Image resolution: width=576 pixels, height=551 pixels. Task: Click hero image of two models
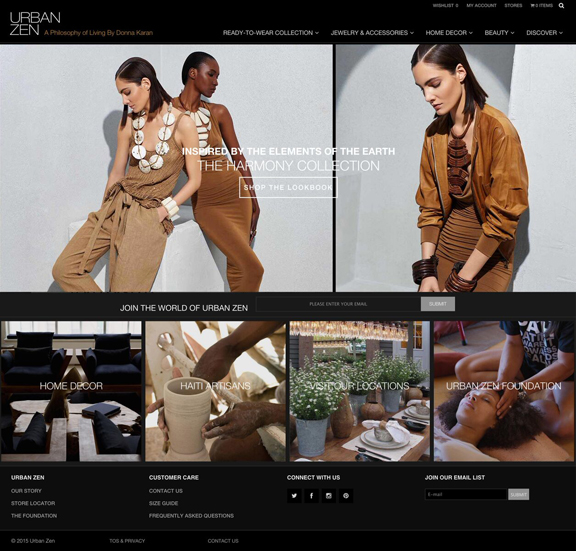point(166,168)
